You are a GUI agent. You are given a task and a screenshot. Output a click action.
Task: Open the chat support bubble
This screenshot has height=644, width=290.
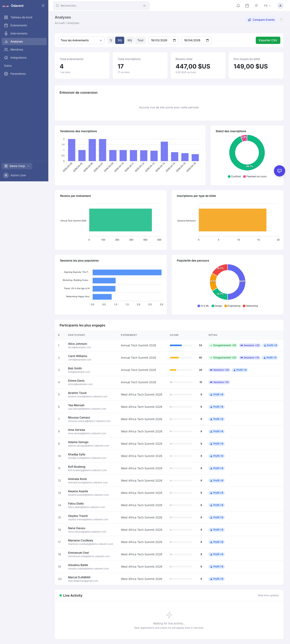tap(279, 171)
